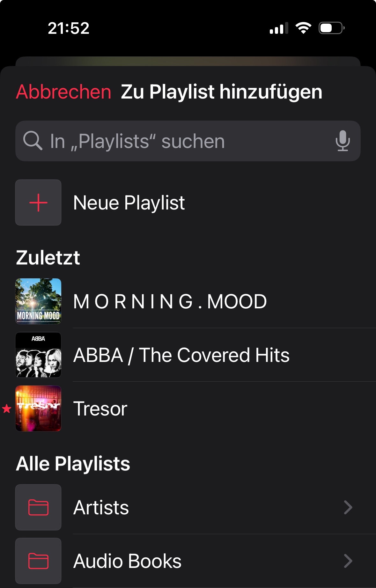This screenshot has width=376, height=588.
Task: Open the Artists folder row
Action: [x=191, y=507]
